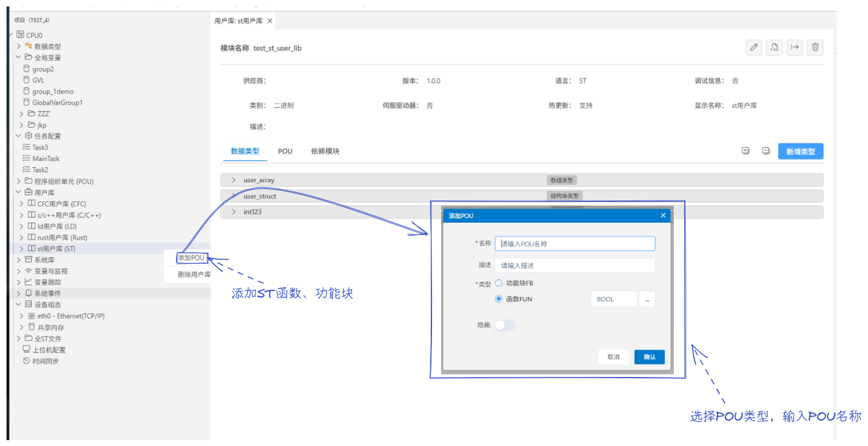Click the archive icon beside 系统库
Viewport: 868px width, 446px height.
(29, 260)
